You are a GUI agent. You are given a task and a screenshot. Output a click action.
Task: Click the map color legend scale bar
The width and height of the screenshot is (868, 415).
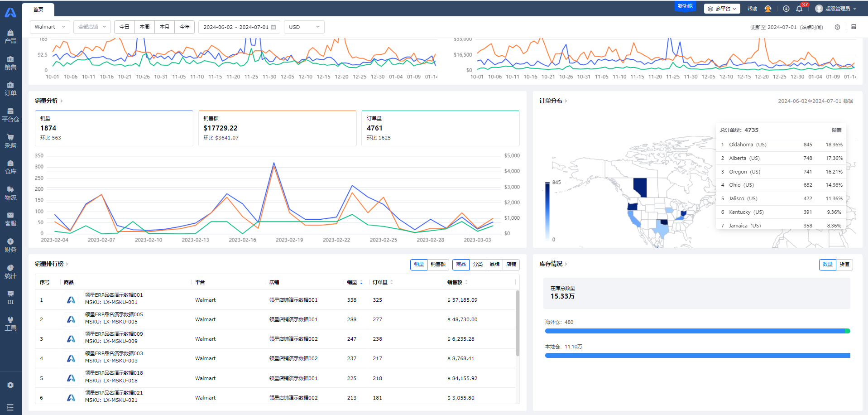click(547, 211)
